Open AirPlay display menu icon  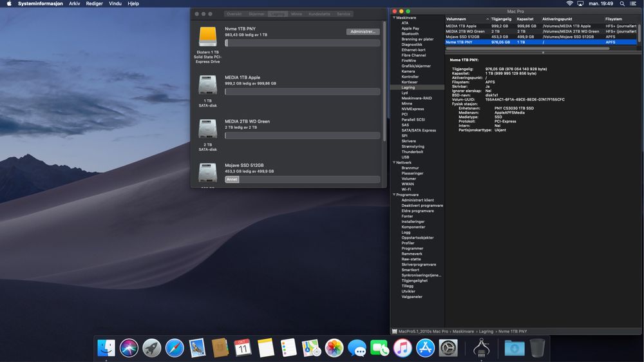580,3
